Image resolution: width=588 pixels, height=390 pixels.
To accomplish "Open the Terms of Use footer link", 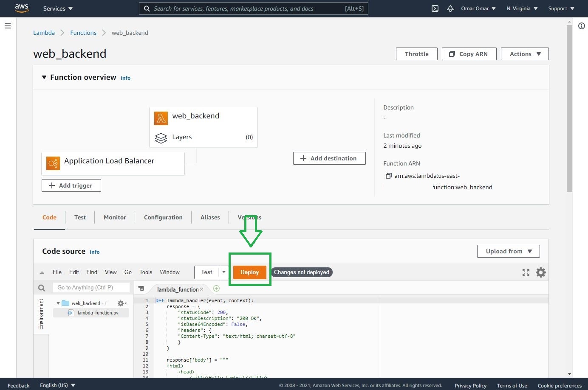I will (x=512, y=385).
